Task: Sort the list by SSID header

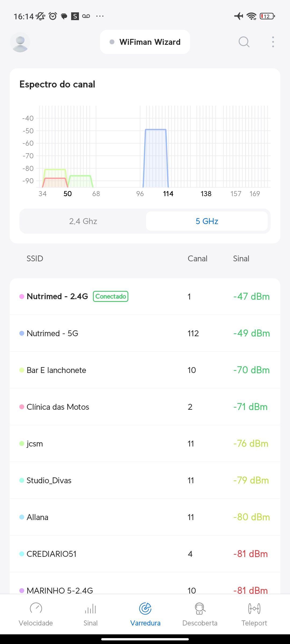Action: pos(35,259)
